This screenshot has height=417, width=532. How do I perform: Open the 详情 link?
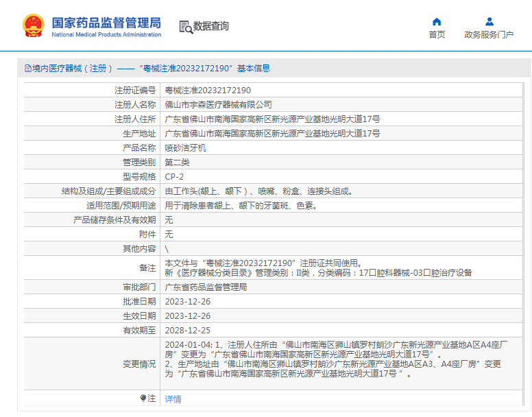[173, 399]
